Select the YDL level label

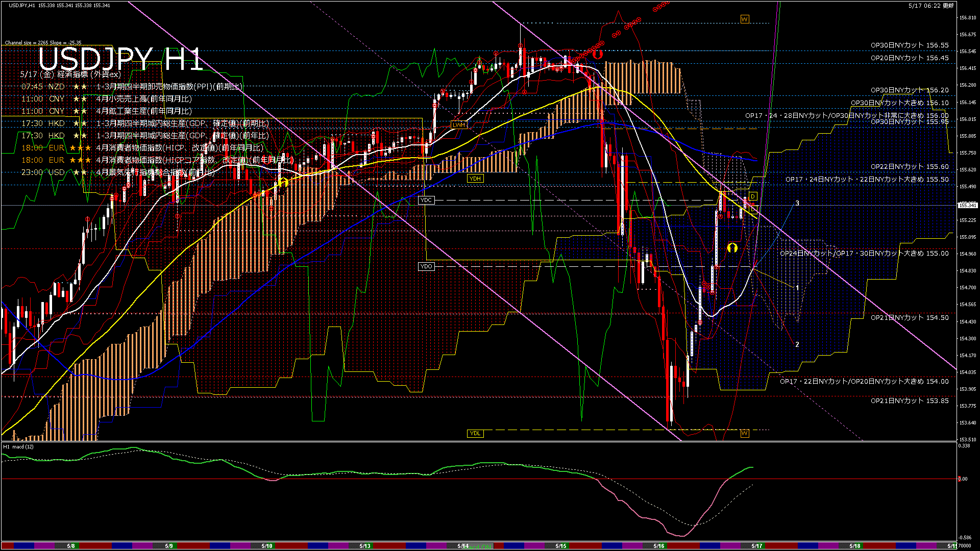475,433
